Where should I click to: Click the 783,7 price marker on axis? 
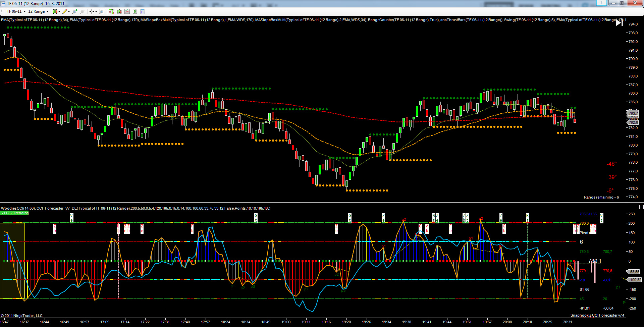633,114
